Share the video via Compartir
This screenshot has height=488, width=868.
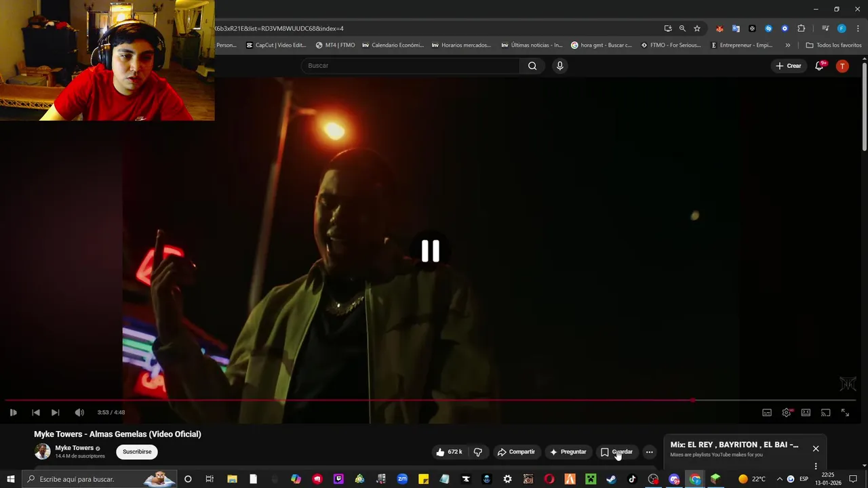pos(517,452)
